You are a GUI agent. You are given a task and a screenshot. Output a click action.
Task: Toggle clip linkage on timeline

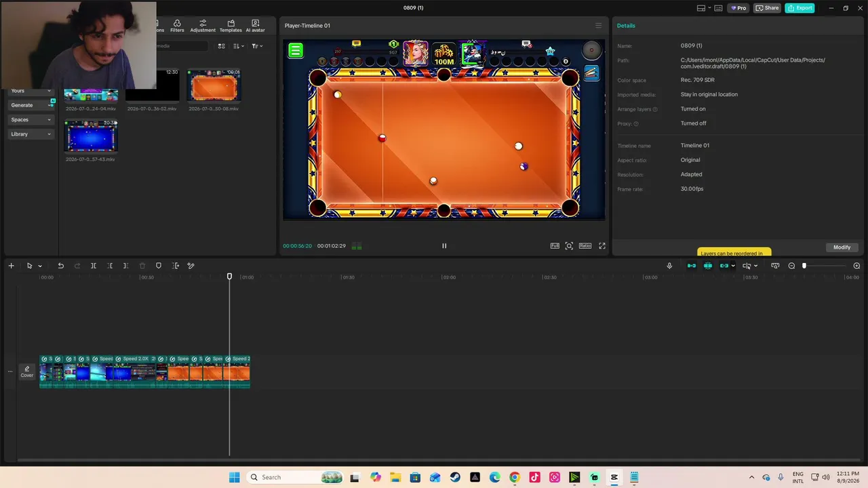[x=724, y=266]
